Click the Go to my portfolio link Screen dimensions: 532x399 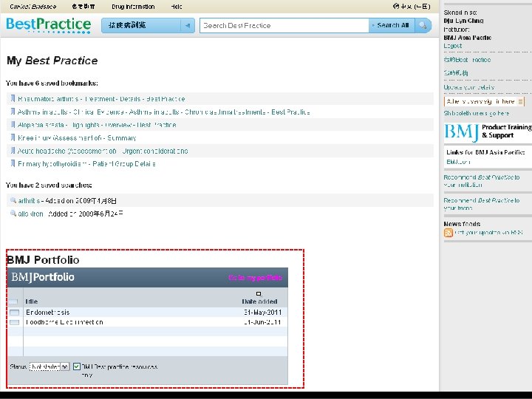(255, 278)
